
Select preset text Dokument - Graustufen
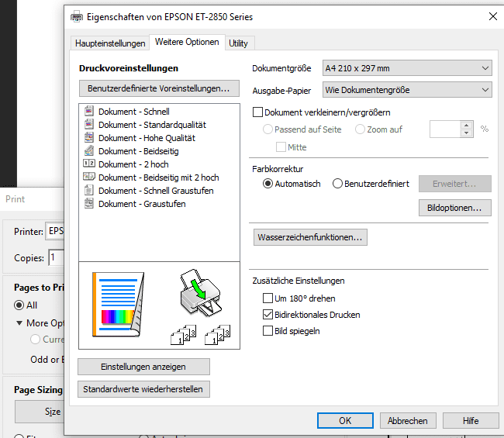142,204
